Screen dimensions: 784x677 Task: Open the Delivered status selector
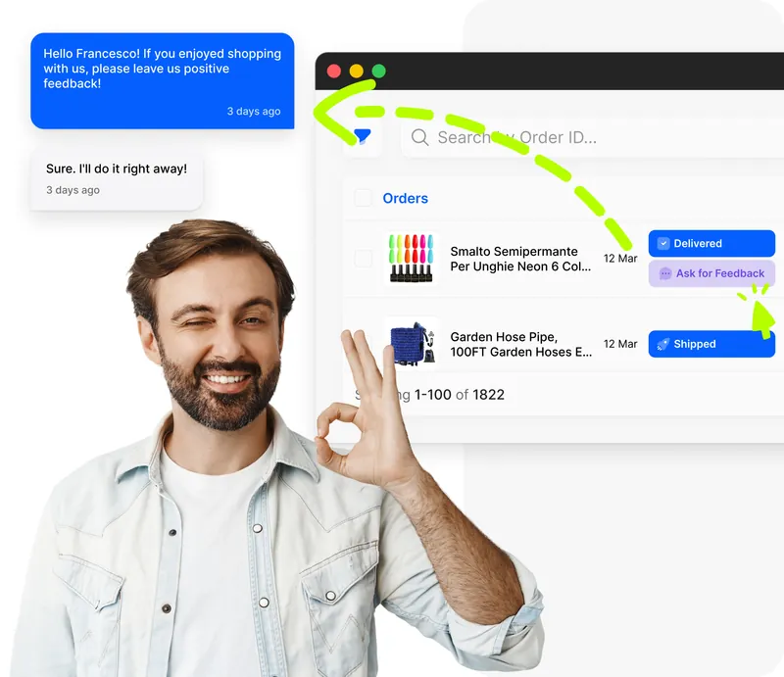point(711,243)
